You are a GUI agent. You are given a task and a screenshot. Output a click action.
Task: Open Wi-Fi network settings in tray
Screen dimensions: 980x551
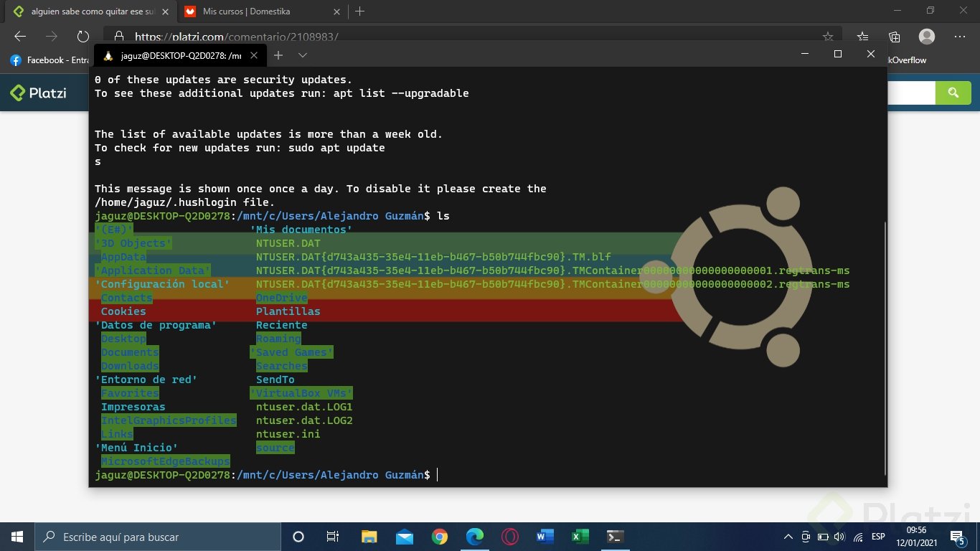(x=858, y=537)
